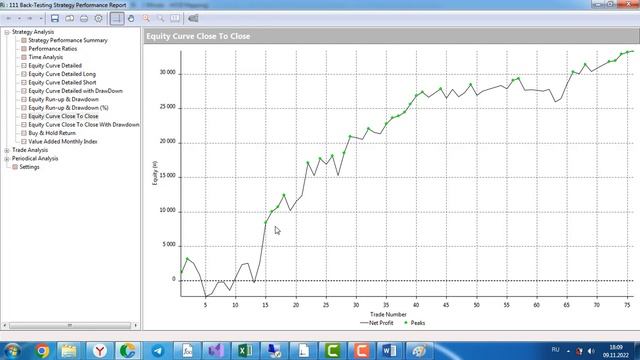Open the orange Camtasia recorder taskbar icon
The image size is (640, 360).
(361, 351)
